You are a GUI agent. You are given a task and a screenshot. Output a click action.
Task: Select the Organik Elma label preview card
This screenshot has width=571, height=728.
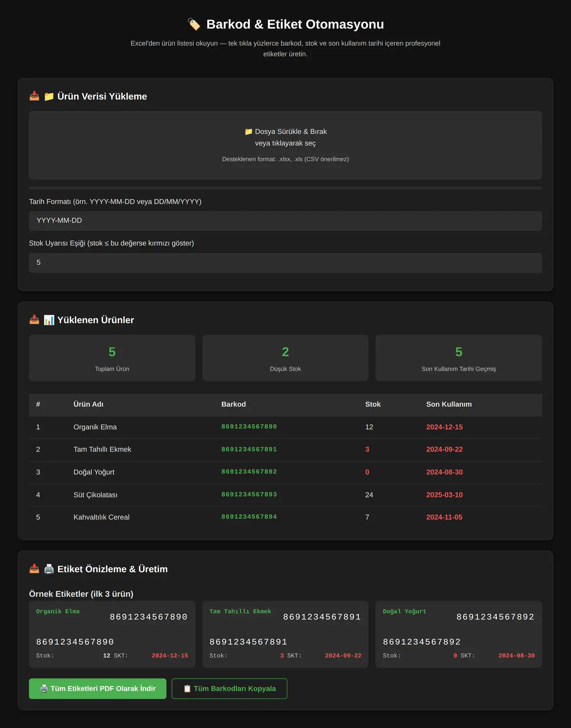point(112,634)
